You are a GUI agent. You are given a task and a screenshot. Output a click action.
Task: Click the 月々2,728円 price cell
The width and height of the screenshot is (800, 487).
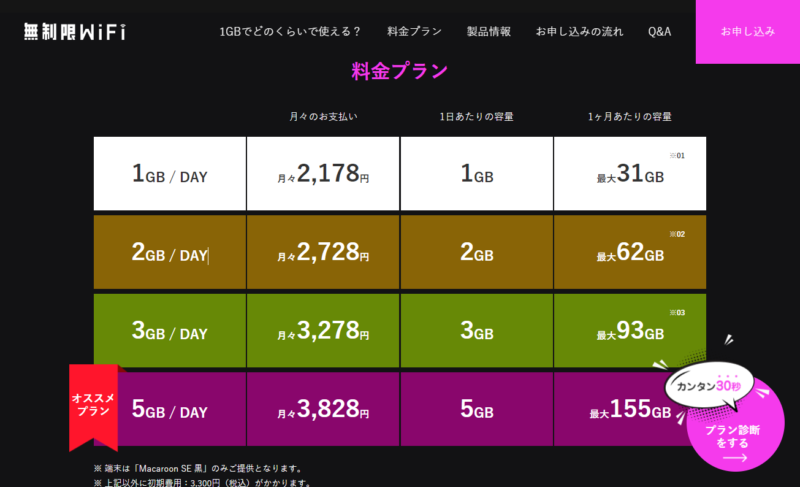click(x=323, y=252)
